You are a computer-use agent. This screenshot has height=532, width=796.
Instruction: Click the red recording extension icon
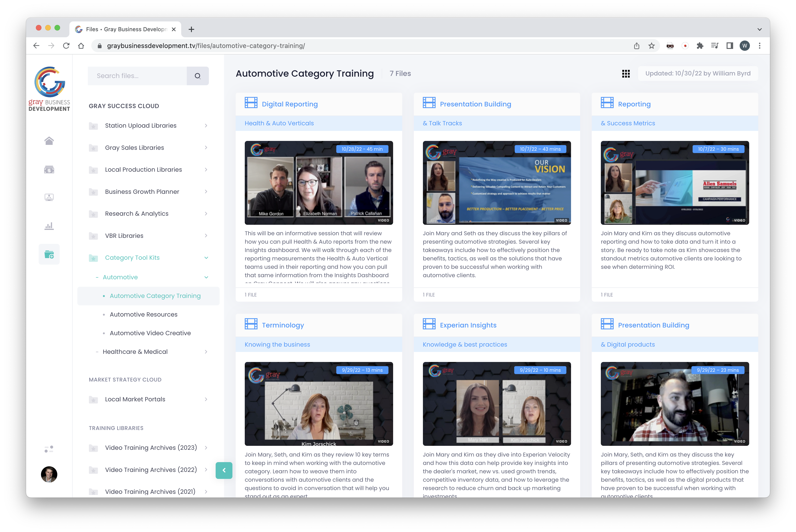pos(685,46)
